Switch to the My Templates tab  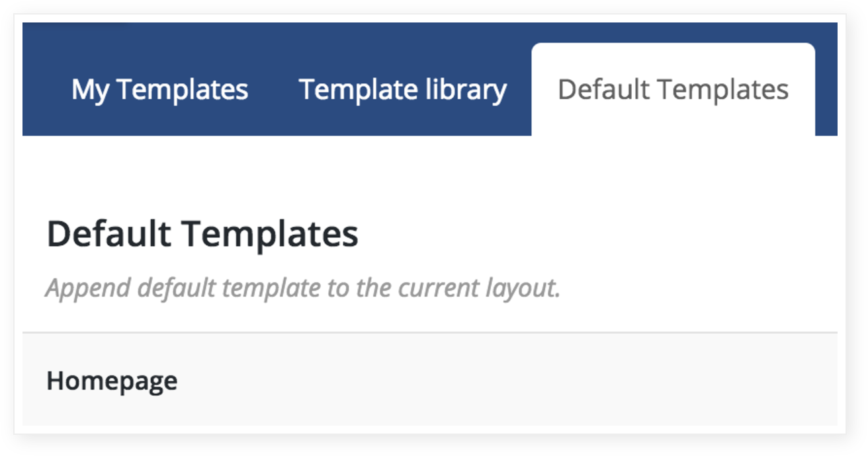(x=159, y=90)
